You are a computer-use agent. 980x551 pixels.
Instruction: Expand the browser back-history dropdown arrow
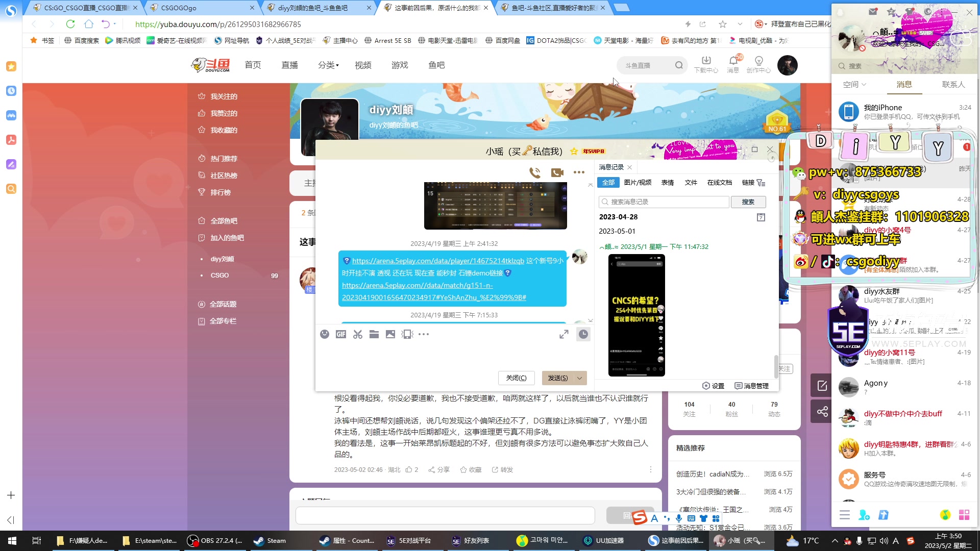pyautogui.click(x=115, y=24)
